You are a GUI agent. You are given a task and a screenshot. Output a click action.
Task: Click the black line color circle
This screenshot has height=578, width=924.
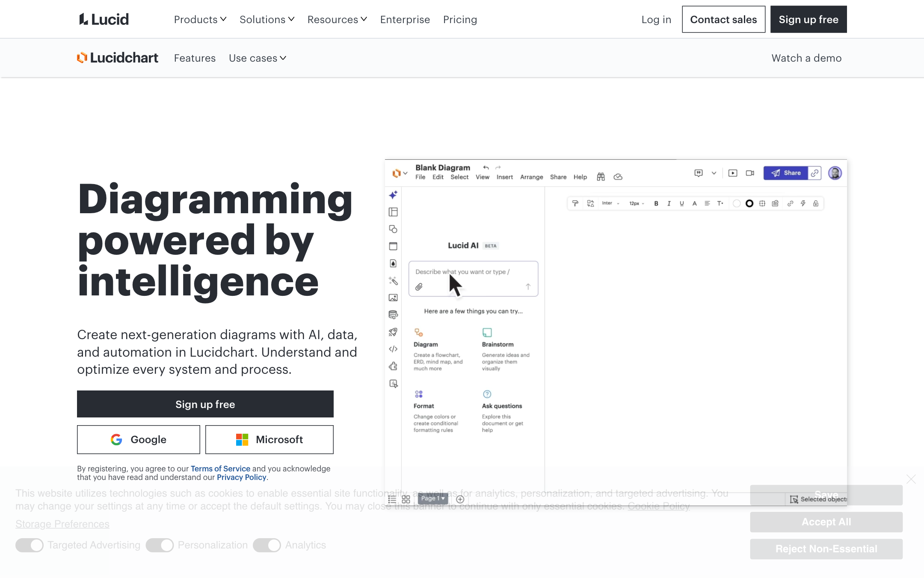click(749, 203)
